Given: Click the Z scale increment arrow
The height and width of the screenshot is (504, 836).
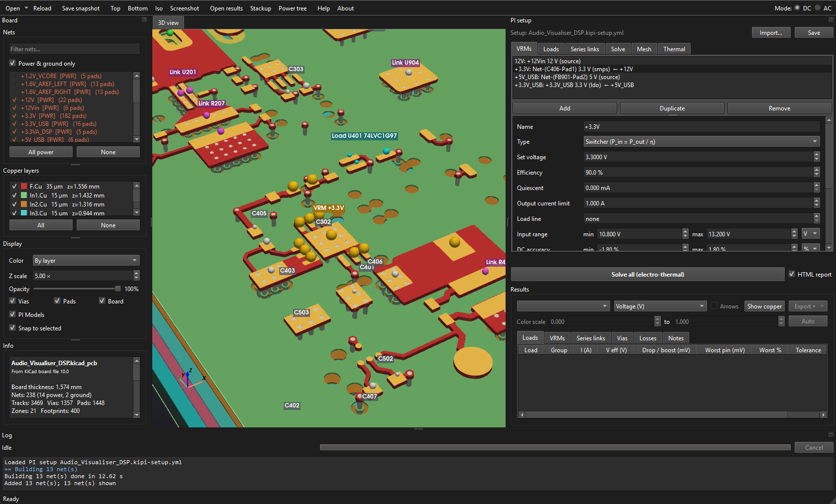Looking at the screenshot, I should 137,273.
